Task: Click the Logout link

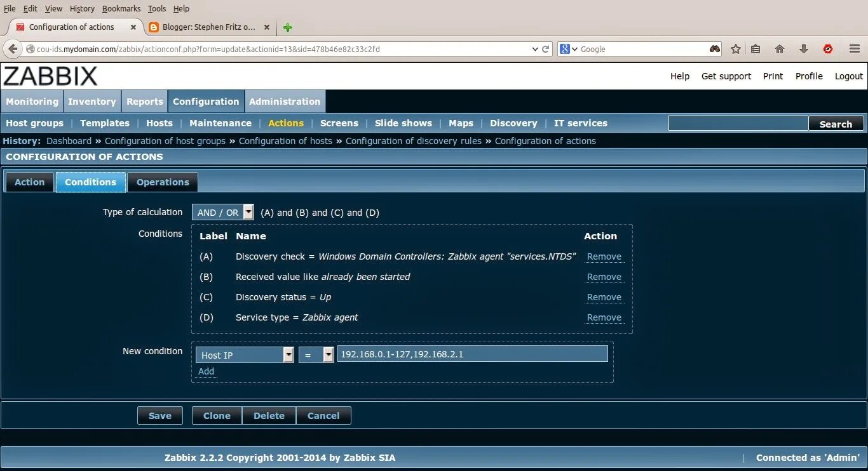Action: pos(849,76)
